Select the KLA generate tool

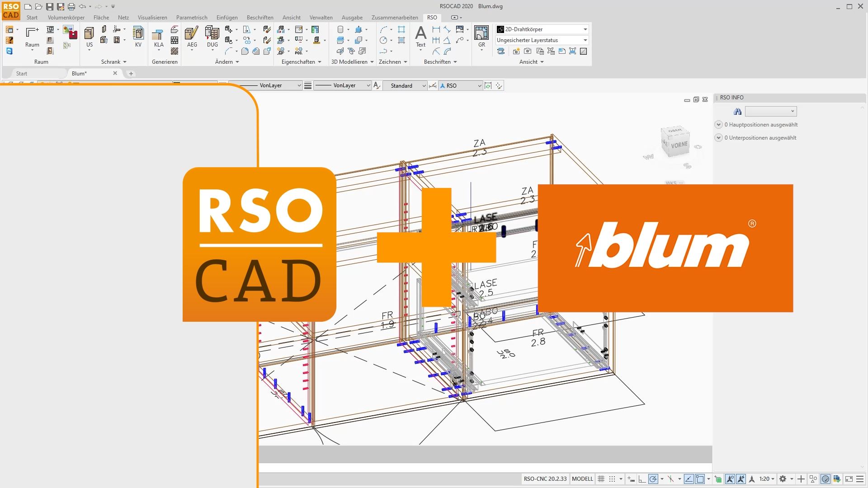[158, 35]
